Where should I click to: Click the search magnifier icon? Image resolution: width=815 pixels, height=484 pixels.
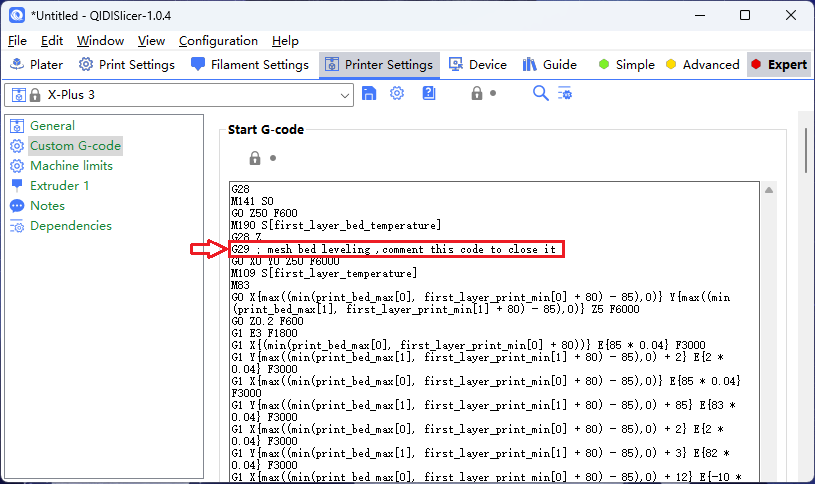pos(541,93)
